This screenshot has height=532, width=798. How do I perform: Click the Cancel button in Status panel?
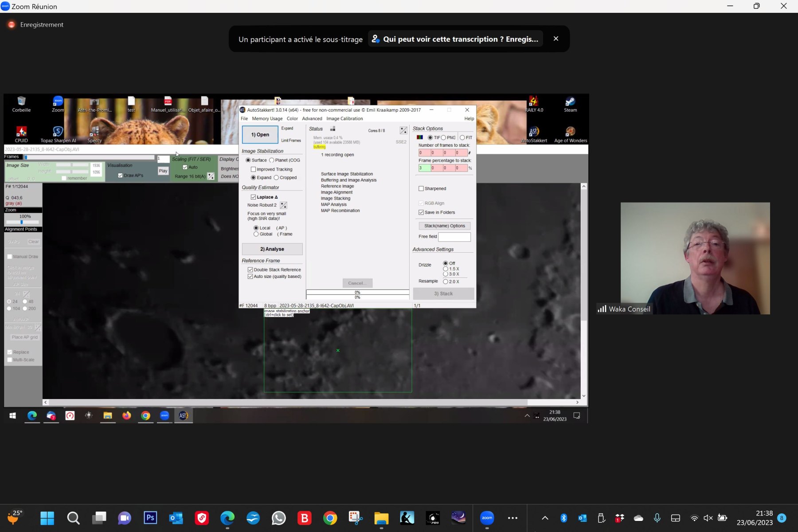point(357,283)
